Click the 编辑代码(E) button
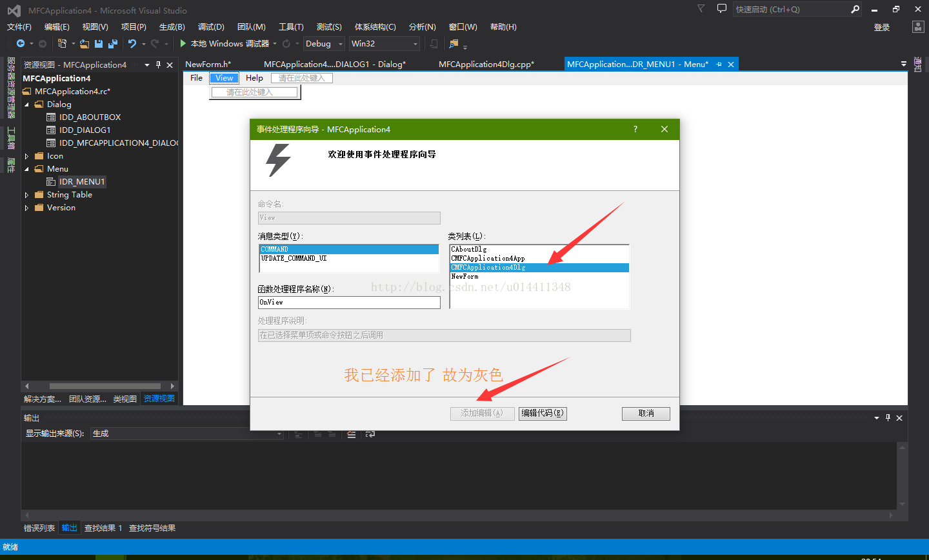Screen dimensions: 929x560 543,414
